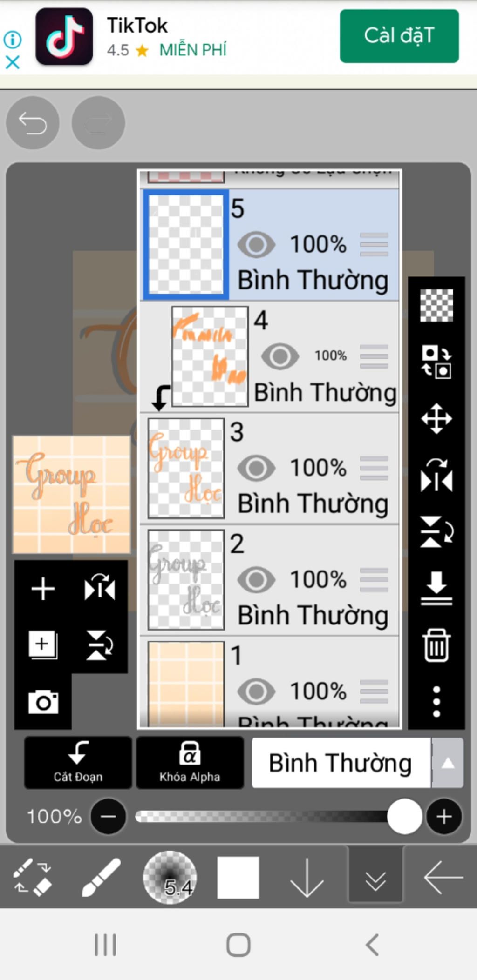
Task: Select layer 1 with the grid background
Action: [x=270, y=681]
